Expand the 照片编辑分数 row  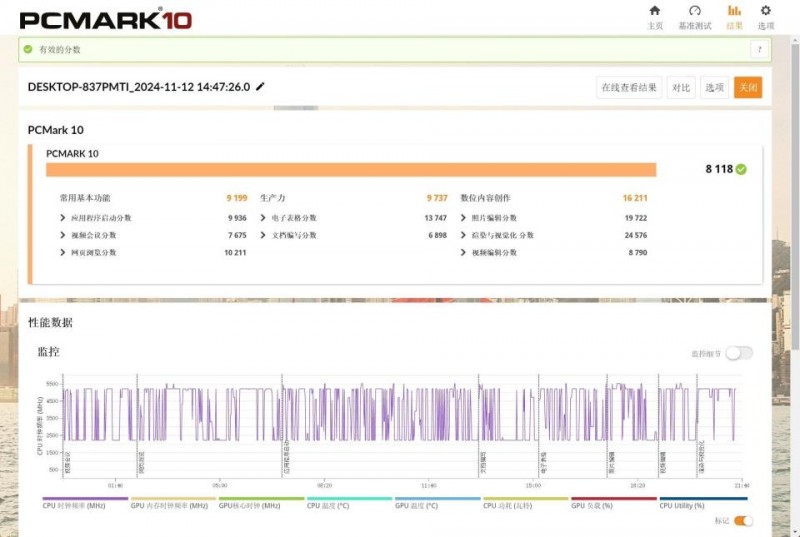464,217
